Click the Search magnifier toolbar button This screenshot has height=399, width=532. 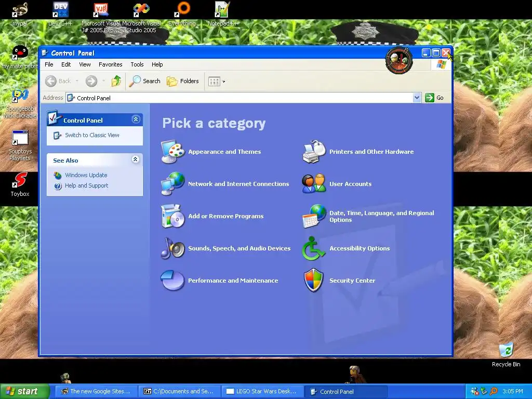tap(144, 81)
